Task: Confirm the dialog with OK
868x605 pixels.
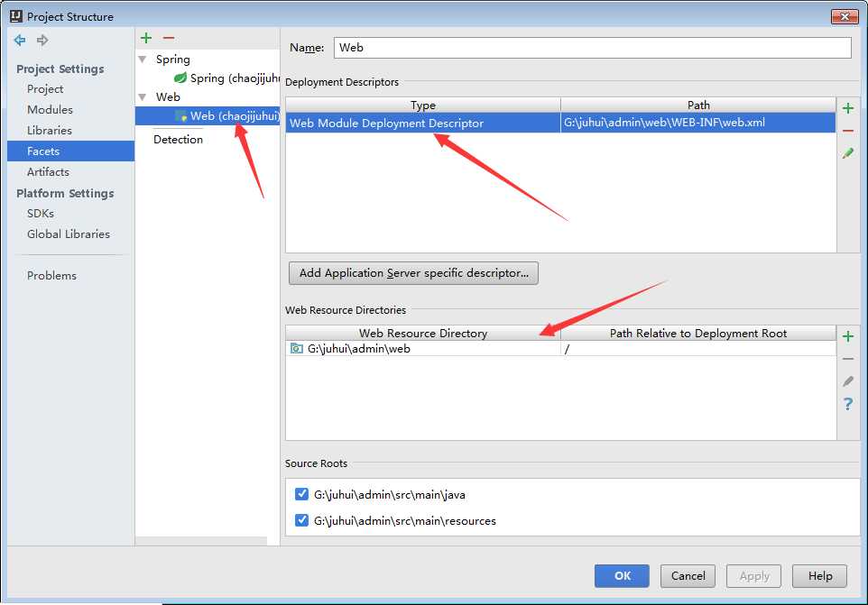Action: (622, 575)
